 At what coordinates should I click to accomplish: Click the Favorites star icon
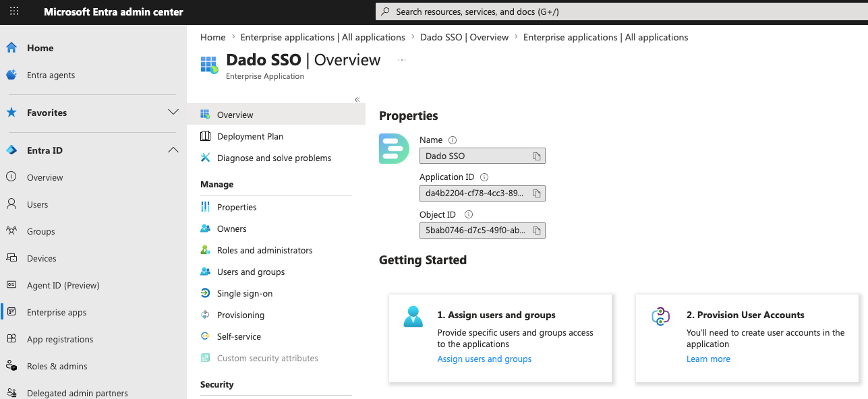[11, 113]
